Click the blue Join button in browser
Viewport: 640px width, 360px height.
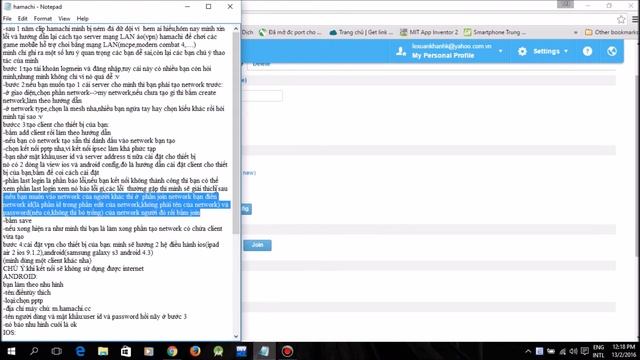257,245
